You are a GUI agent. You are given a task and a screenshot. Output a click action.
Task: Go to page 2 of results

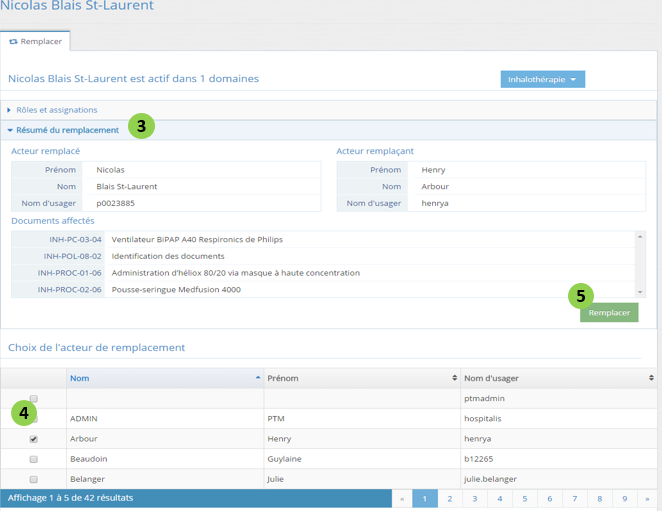pyautogui.click(x=450, y=498)
